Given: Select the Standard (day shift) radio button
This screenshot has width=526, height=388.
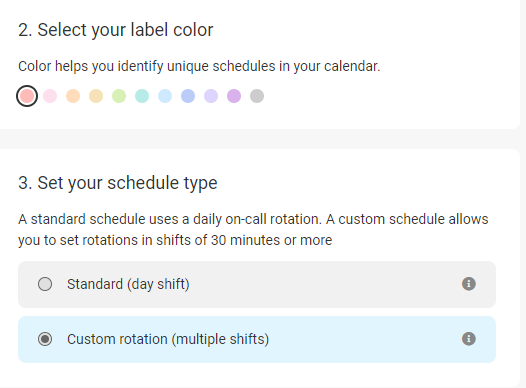Looking at the screenshot, I should 45,284.
